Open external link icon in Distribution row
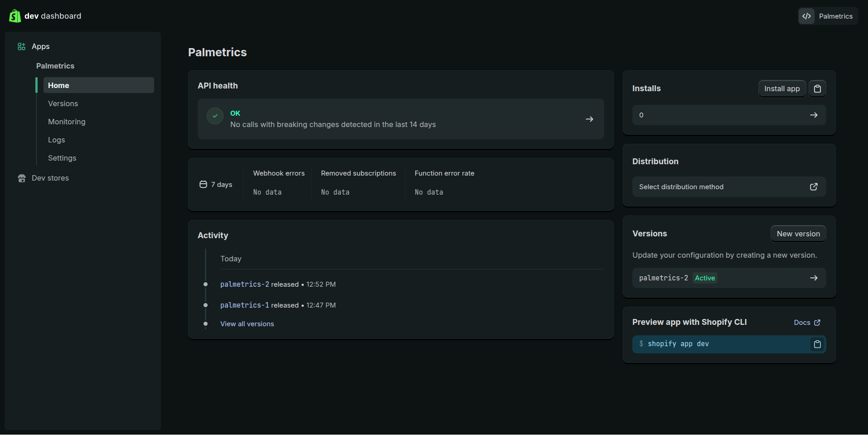 click(x=814, y=187)
